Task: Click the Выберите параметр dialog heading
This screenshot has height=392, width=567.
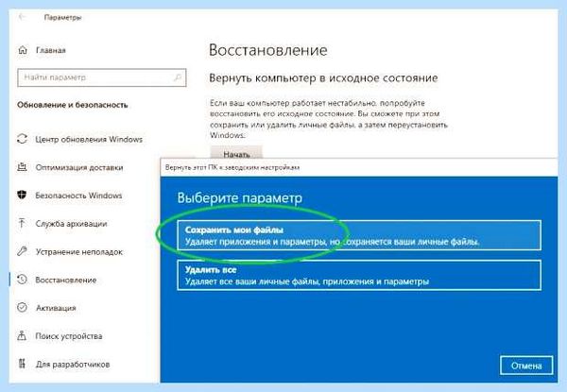Action: tap(240, 198)
